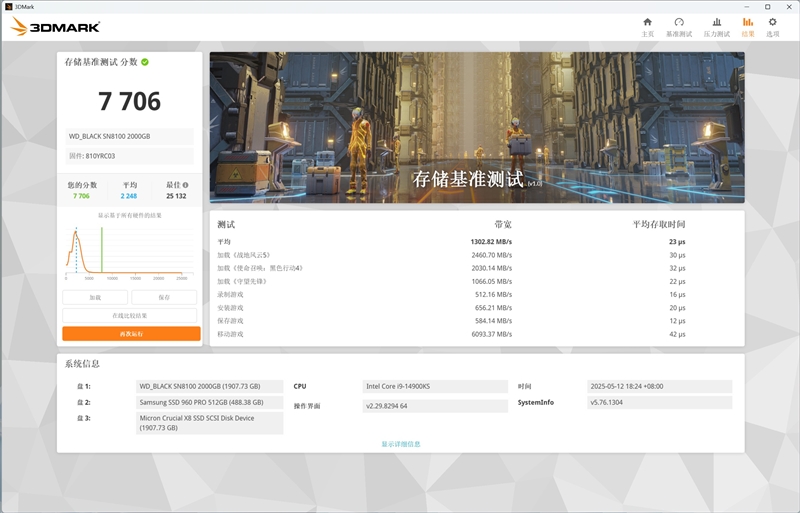Click the large score 7 706
Viewport: 800px width, 513px height.
130,101
